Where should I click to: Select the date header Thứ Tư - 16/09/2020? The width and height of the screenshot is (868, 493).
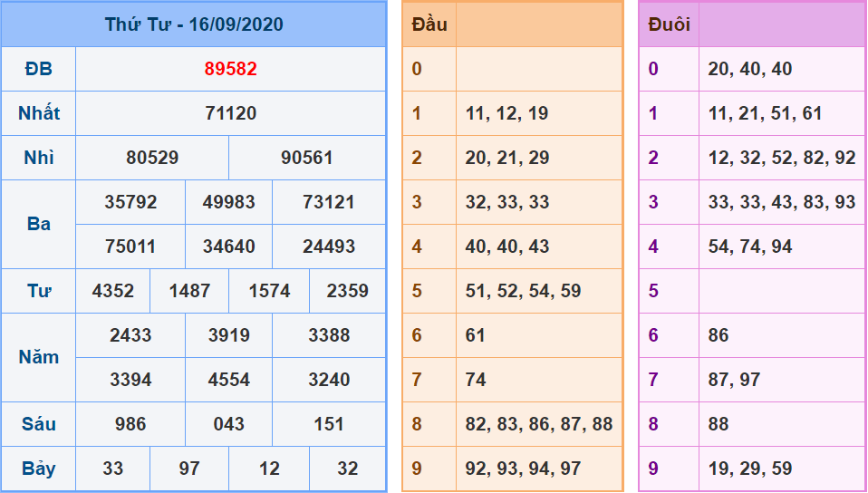click(x=194, y=24)
